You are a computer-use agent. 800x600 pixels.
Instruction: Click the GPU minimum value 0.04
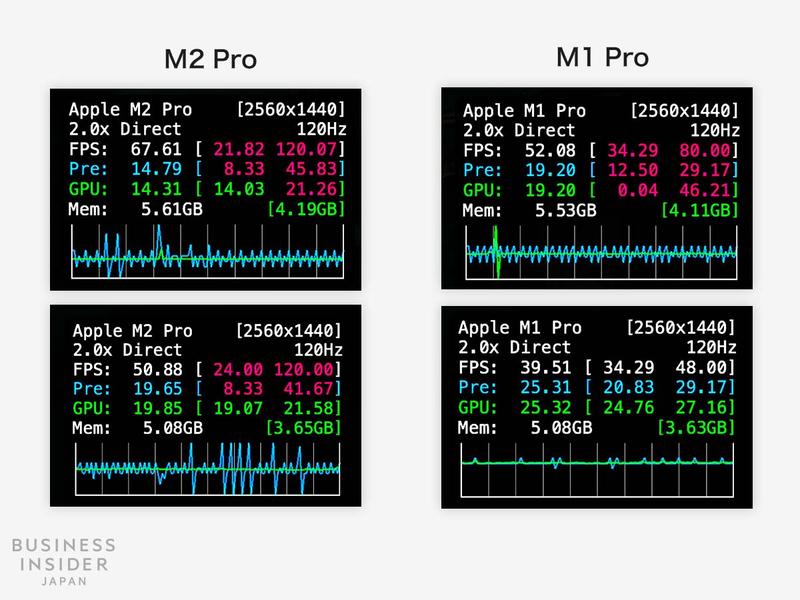(638, 190)
